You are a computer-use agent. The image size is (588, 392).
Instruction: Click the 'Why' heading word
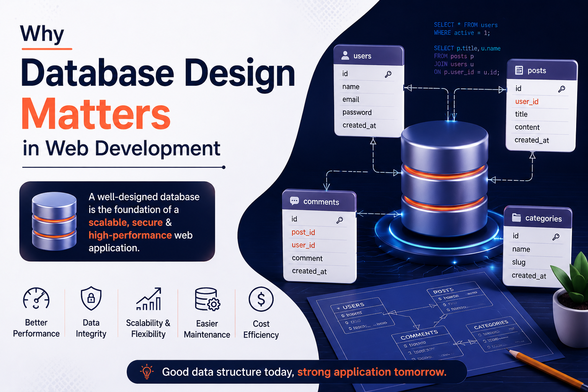[42, 34]
